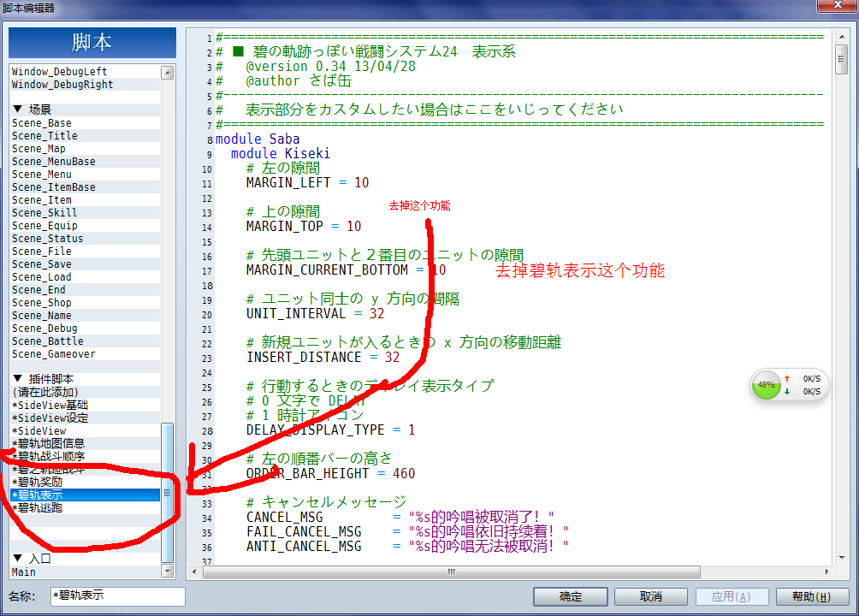Viewport: 859px width, 616px height.
Task: Select the Scene_Title script
Action: coord(85,136)
